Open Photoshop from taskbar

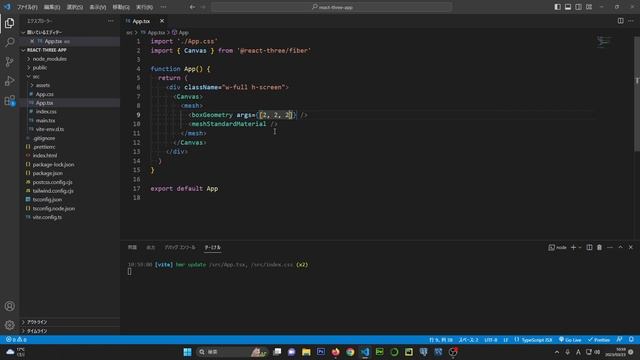(x=321, y=352)
